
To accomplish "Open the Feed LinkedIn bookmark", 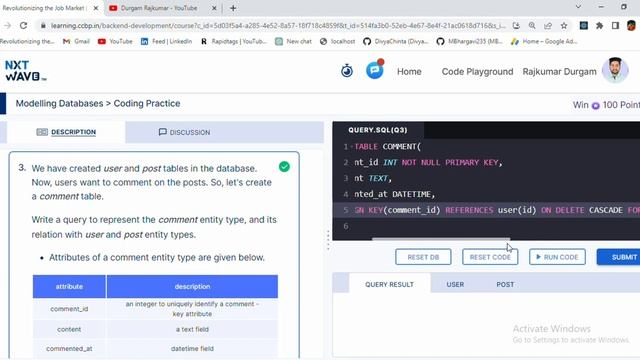I will pos(166,41).
